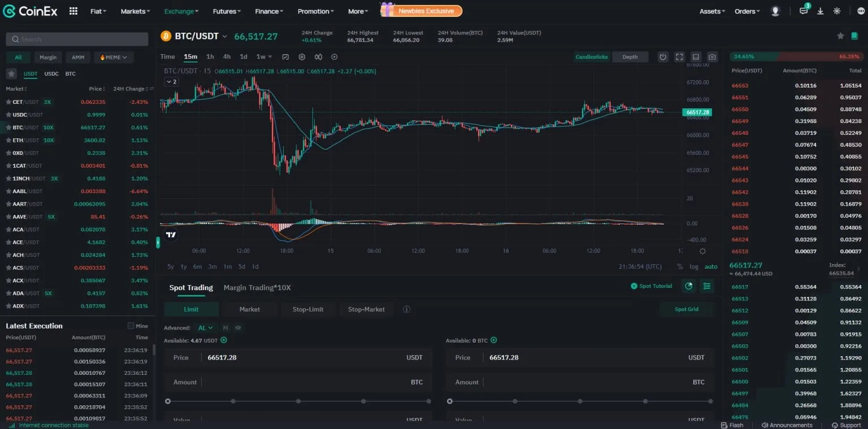Image resolution: width=868 pixels, height=429 pixels.
Task: Open the trading panel list layout icon
Action: [707, 286]
